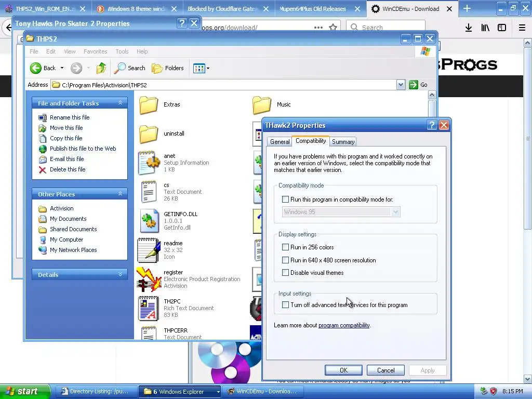Click the Rename this file task icon
The height and width of the screenshot is (399, 532).
pos(43,118)
